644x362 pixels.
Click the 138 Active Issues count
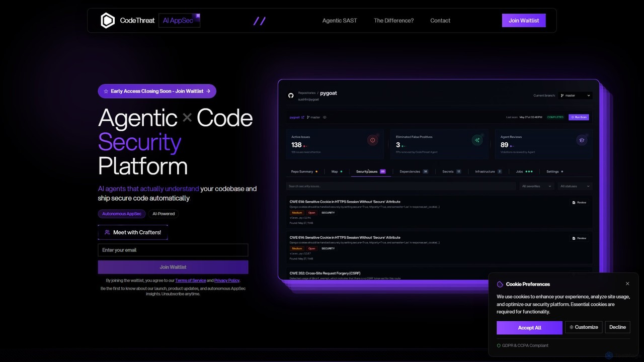point(296,145)
